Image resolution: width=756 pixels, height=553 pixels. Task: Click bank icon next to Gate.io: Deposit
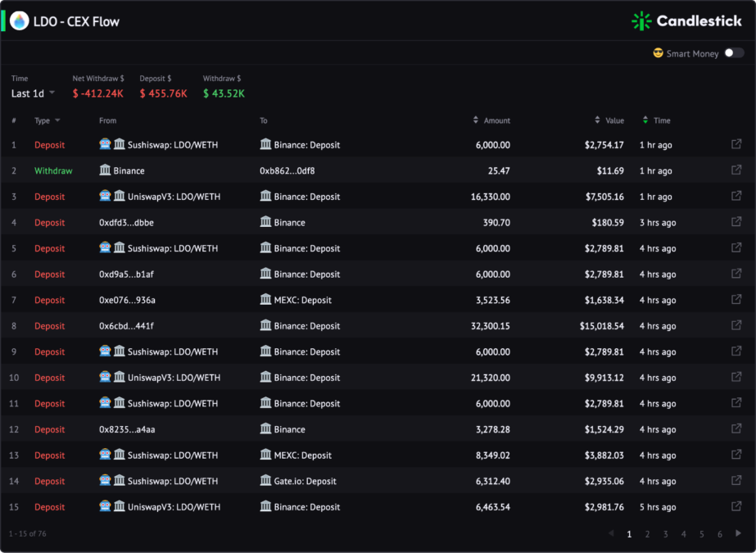tap(265, 480)
